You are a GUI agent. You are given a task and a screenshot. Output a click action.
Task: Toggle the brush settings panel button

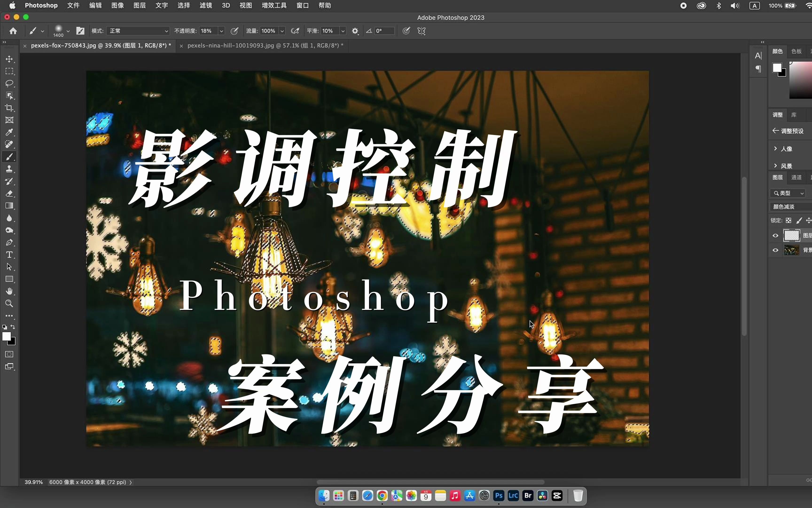80,31
